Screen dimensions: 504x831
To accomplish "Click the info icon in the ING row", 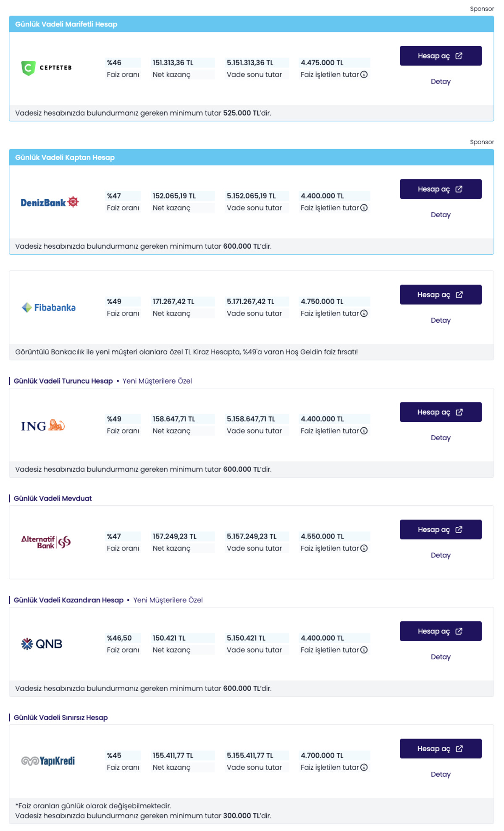I will [364, 431].
